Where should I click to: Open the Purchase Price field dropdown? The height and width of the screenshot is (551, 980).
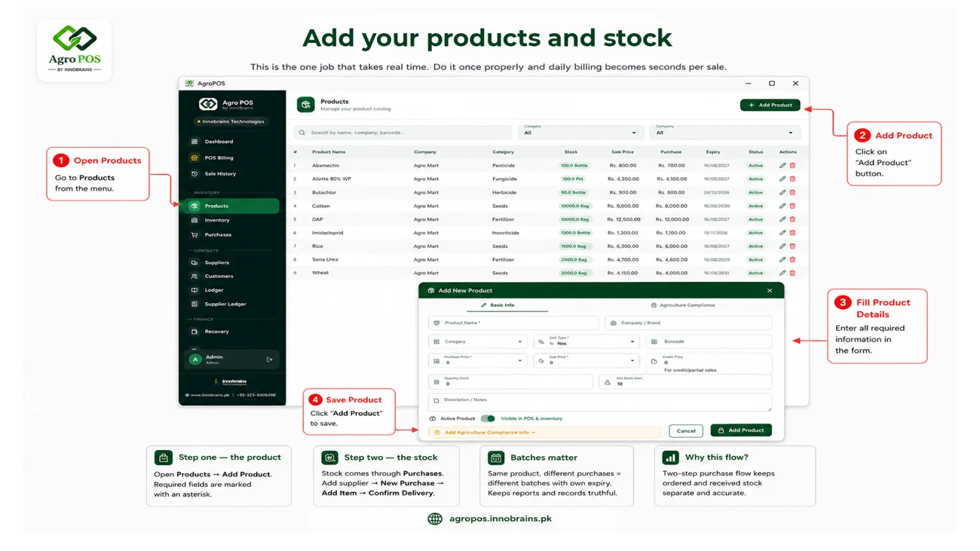tap(478, 361)
